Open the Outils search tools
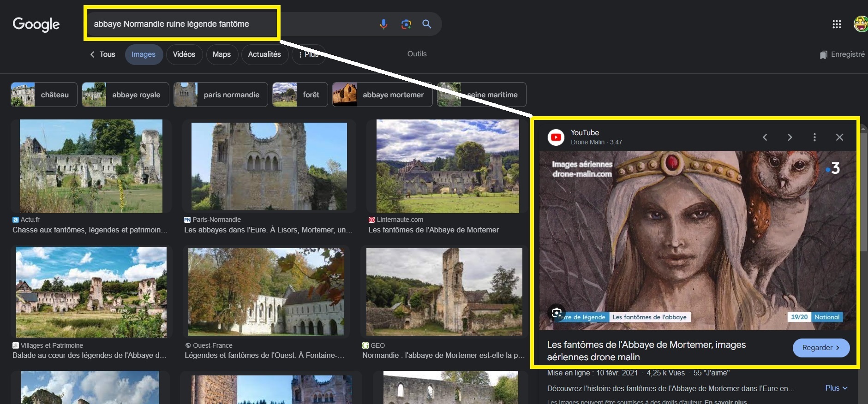This screenshot has height=404, width=868. pos(417,54)
